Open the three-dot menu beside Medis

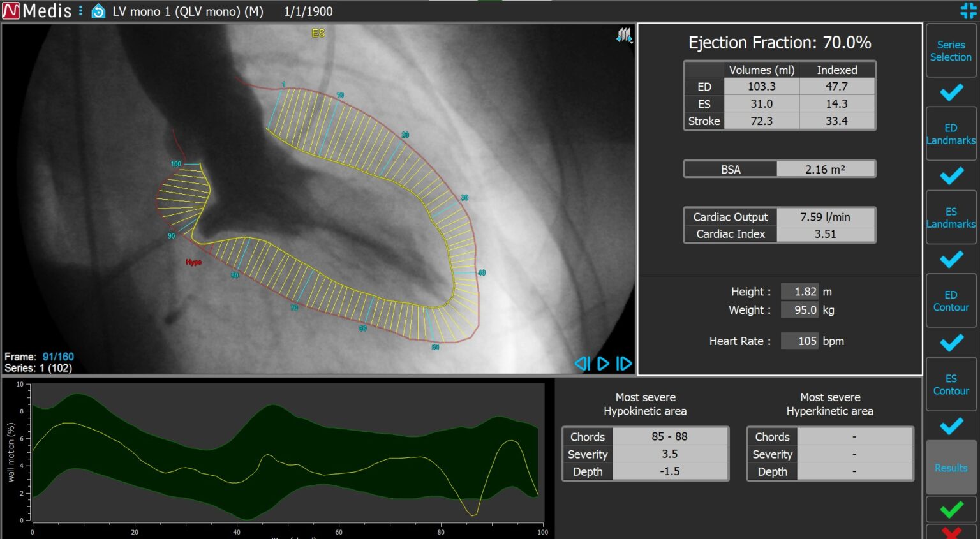coord(80,11)
